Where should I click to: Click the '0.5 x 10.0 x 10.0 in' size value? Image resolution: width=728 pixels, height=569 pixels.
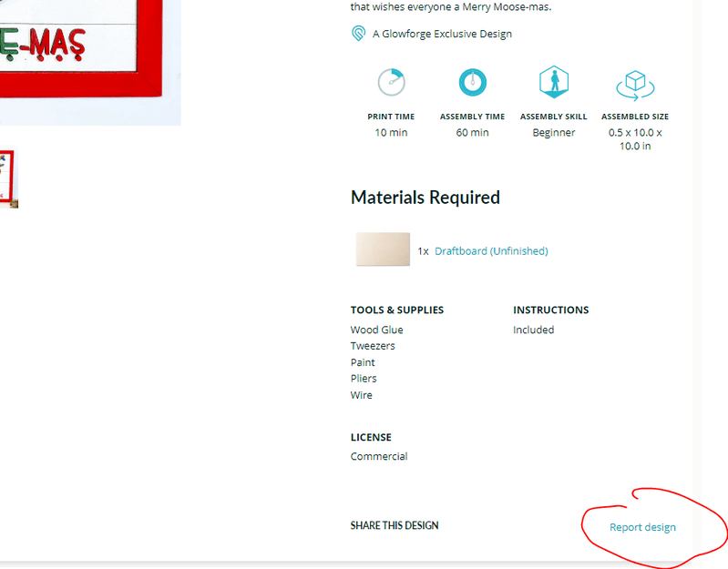point(635,139)
